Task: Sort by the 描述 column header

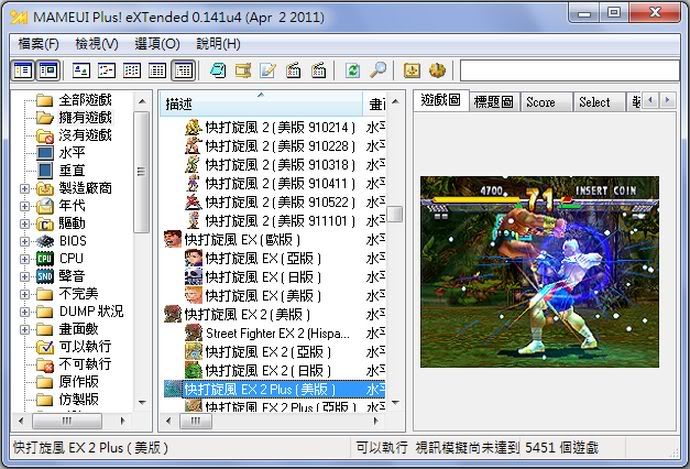Action: 261,104
